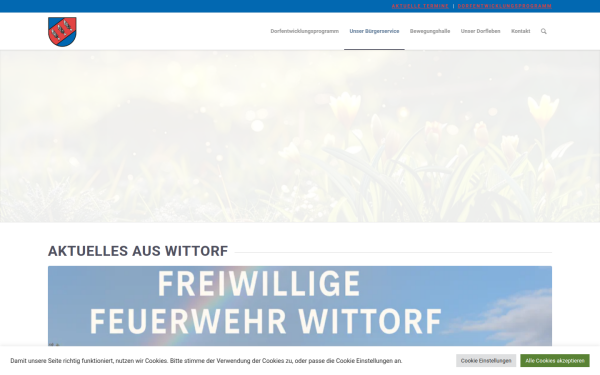Accept all cookies with green button
This screenshot has height=375, width=600.
(554, 360)
